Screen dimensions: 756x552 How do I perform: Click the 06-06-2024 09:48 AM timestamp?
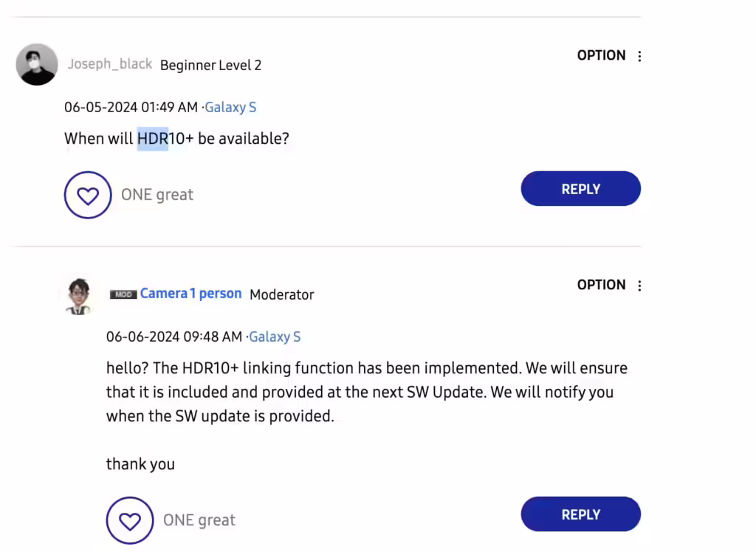pos(174,337)
